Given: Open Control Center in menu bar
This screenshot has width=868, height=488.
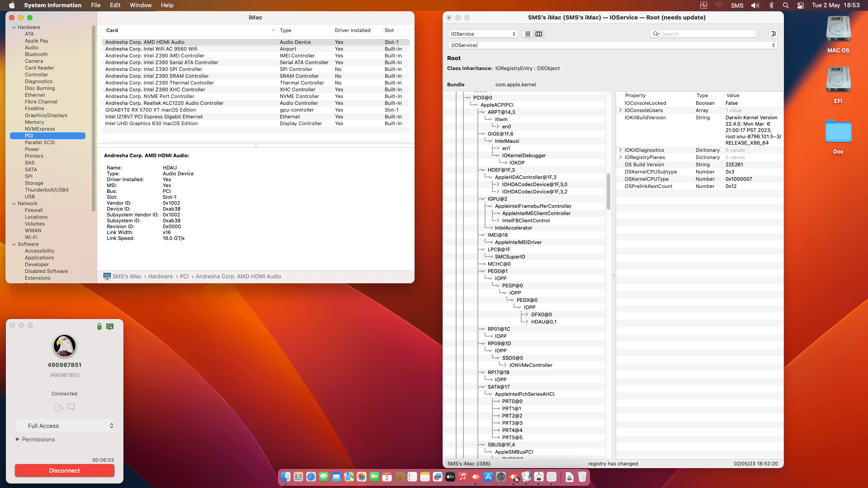Looking at the screenshot, I should coord(801,5).
